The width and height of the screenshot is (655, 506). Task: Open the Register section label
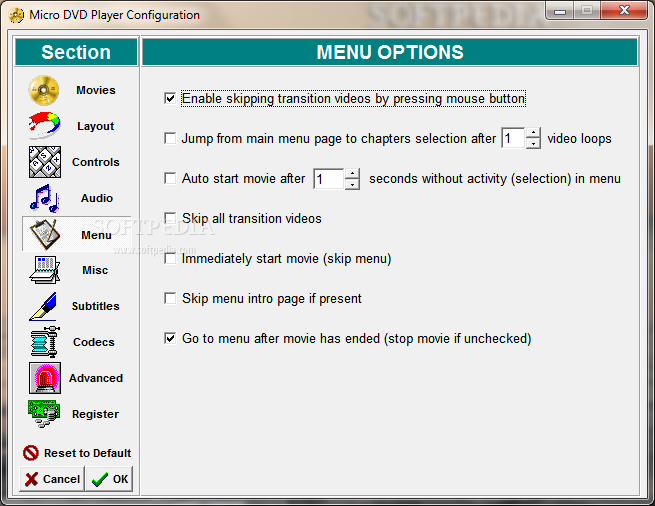95,414
